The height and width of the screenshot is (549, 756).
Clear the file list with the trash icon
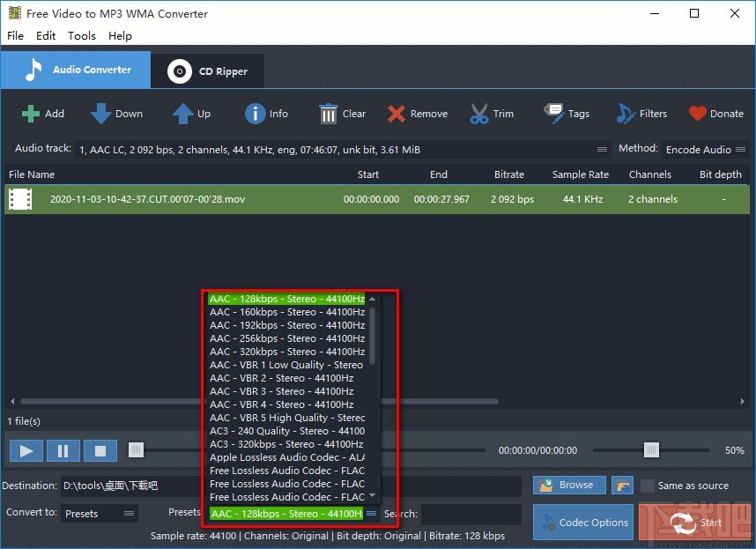coord(329,114)
